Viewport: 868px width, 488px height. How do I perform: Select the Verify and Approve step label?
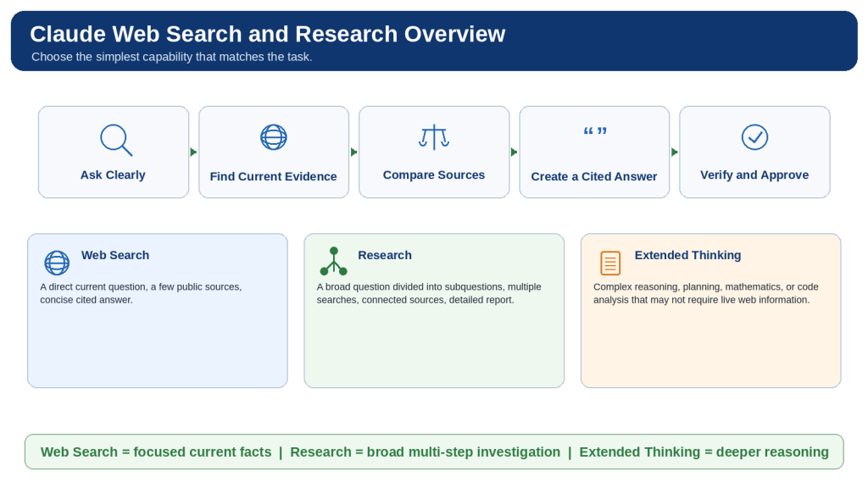pyautogui.click(x=754, y=175)
